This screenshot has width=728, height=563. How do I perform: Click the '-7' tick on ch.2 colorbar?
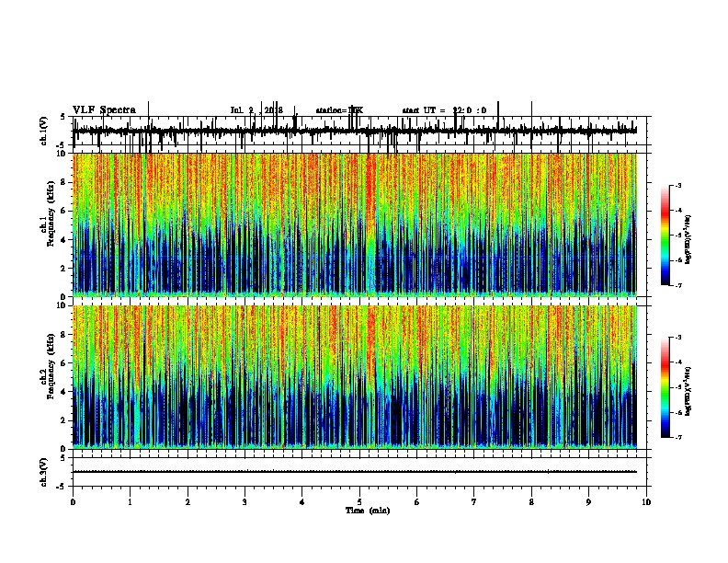point(678,437)
